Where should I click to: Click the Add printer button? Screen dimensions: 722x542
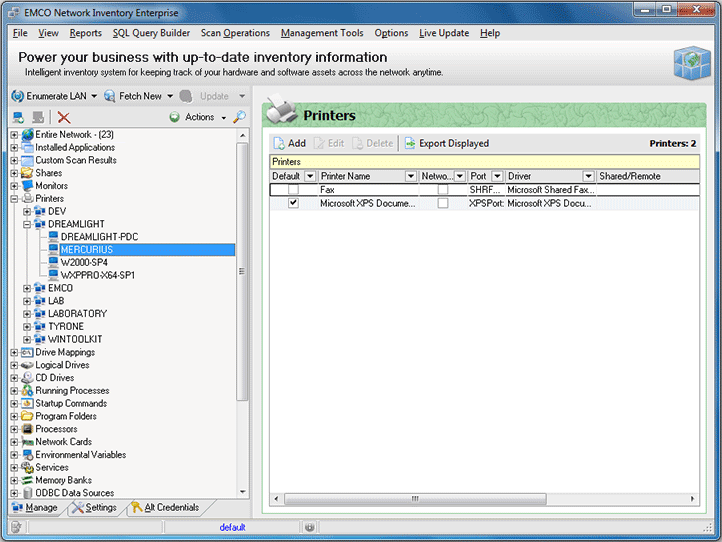[x=289, y=143]
